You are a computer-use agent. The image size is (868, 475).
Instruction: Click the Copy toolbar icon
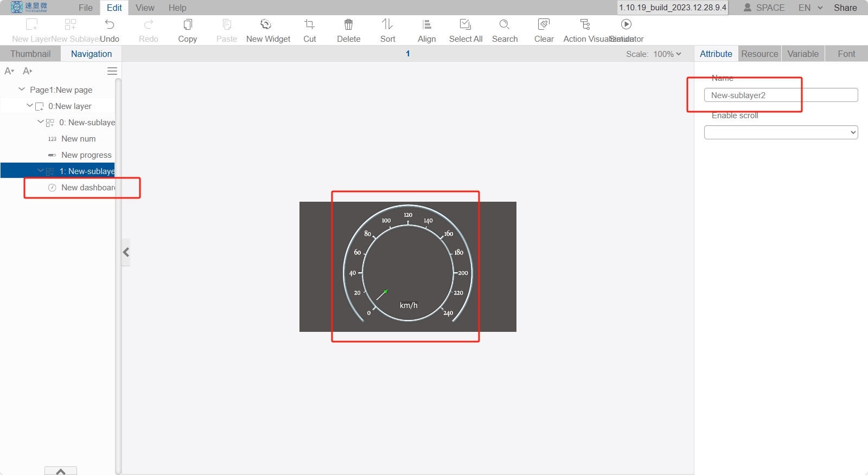(188, 24)
